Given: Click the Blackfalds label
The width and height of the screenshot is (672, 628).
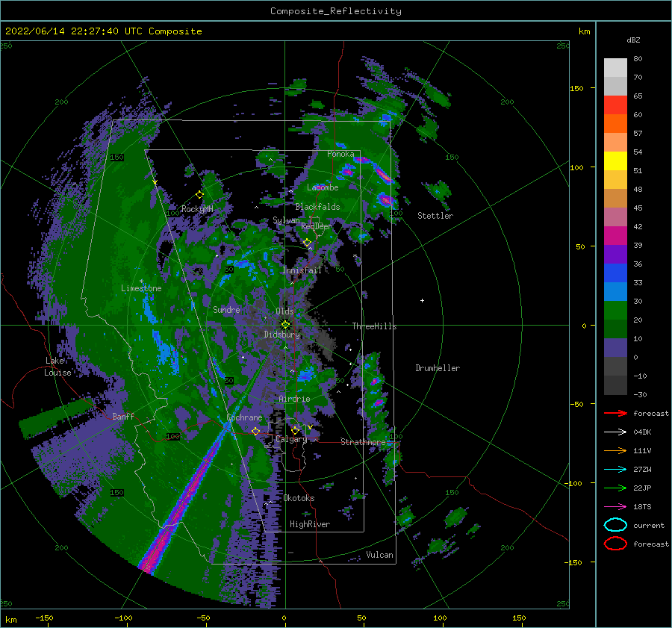Looking at the screenshot, I should (317, 207).
